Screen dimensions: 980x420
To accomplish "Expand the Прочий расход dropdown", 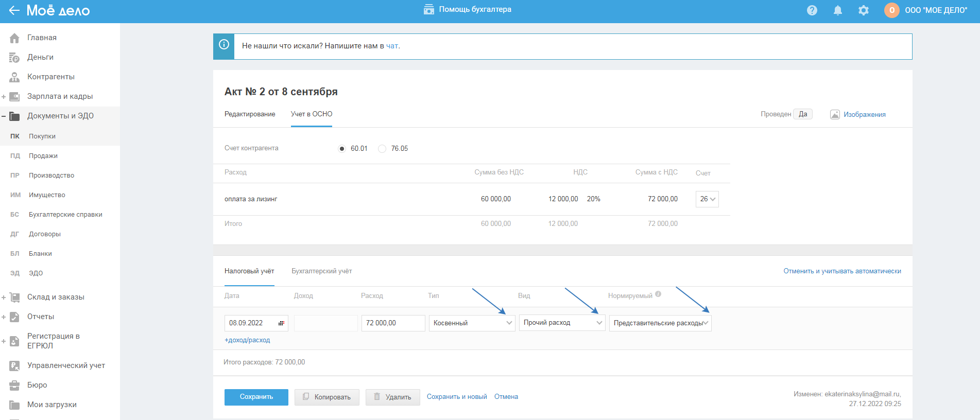I will click(562, 323).
